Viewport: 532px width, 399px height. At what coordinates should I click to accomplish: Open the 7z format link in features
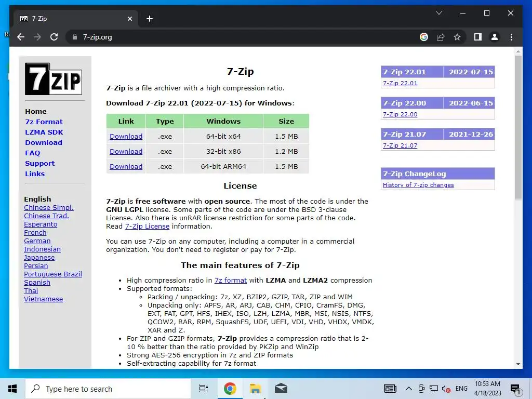[230, 280]
